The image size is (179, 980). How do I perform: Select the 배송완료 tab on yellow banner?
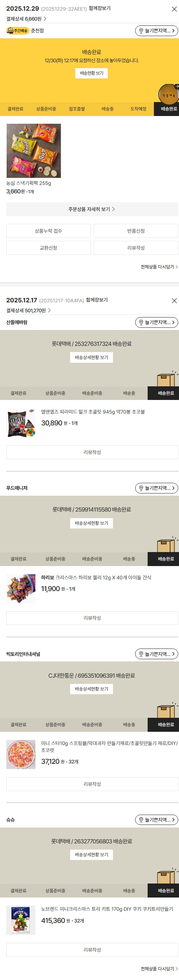(166, 109)
